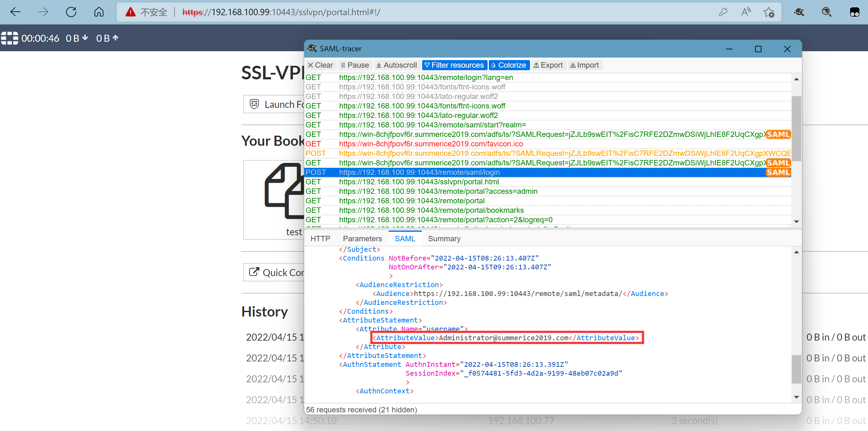Add page to favorites star icon
Viewport: 868px width, 431px height.
click(x=769, y=12)
